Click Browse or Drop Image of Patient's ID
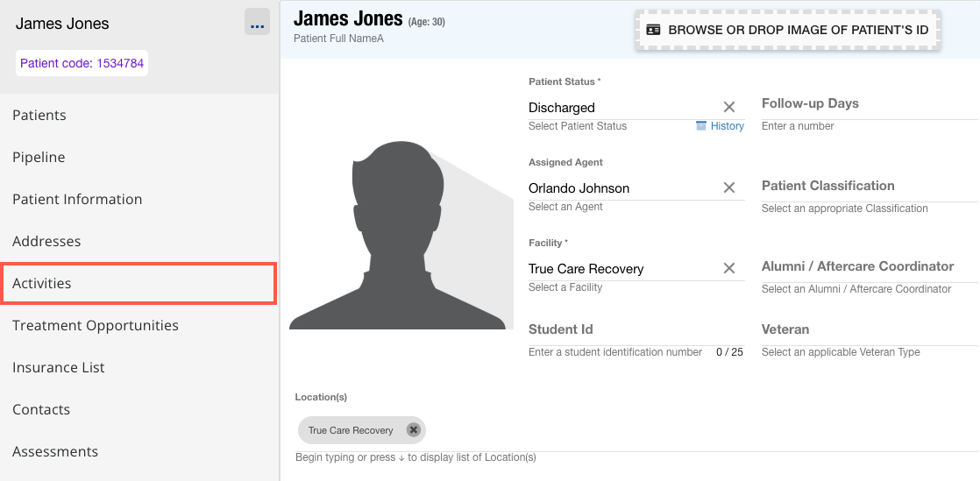 pyautogui.click(x=797, y=30)
